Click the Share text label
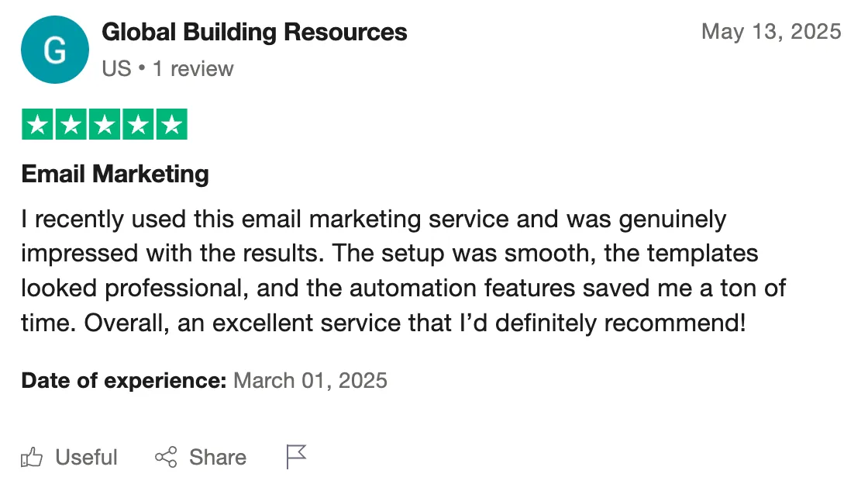The image size is (868, 498). pyautogui.click(x=218, y=458)
